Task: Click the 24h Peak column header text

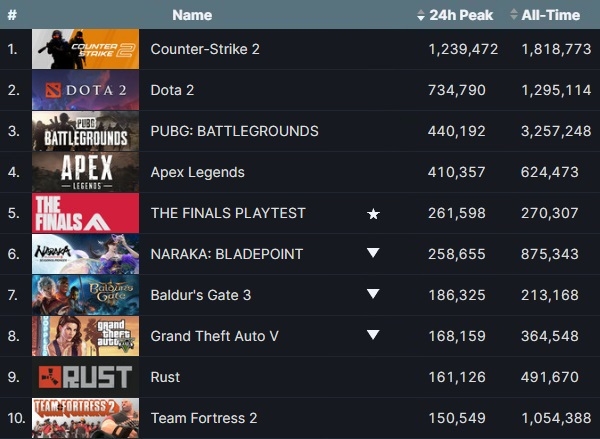Action: click(x=461, y=15)
